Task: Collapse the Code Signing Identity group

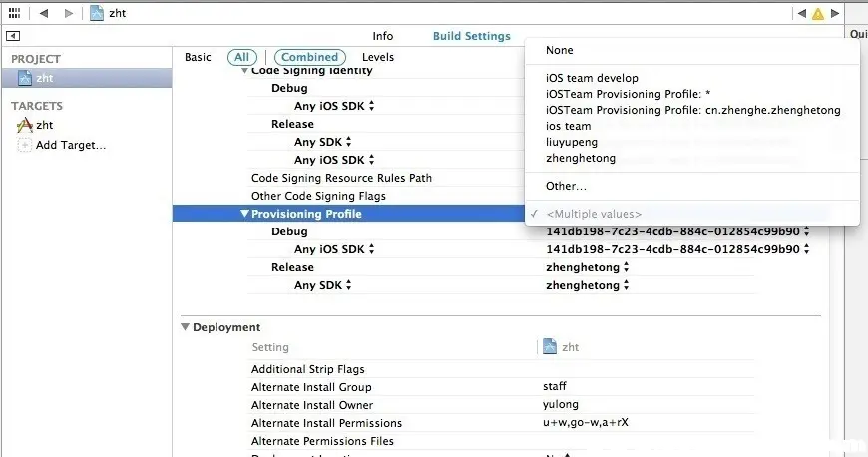Action: (244, 71)
